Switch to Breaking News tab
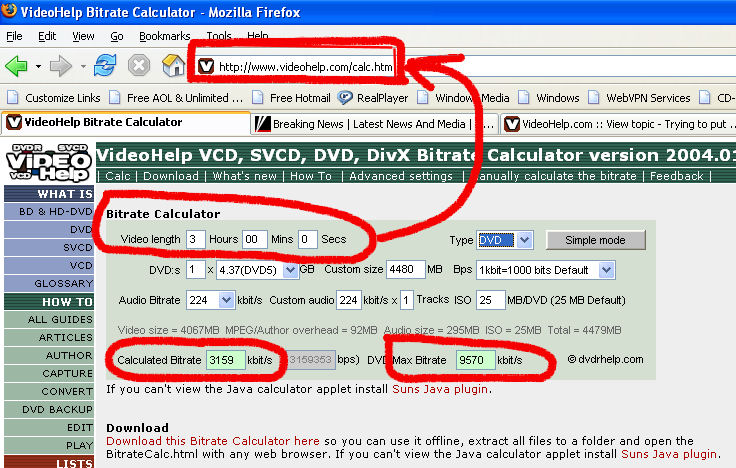736x468 pixels. click(x=373, y=124)
